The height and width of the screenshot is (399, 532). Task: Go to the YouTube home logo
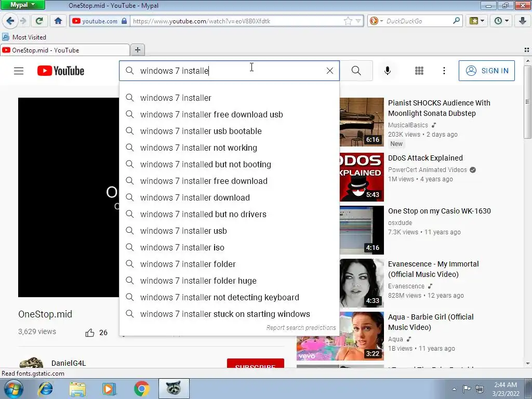point(60,71)
